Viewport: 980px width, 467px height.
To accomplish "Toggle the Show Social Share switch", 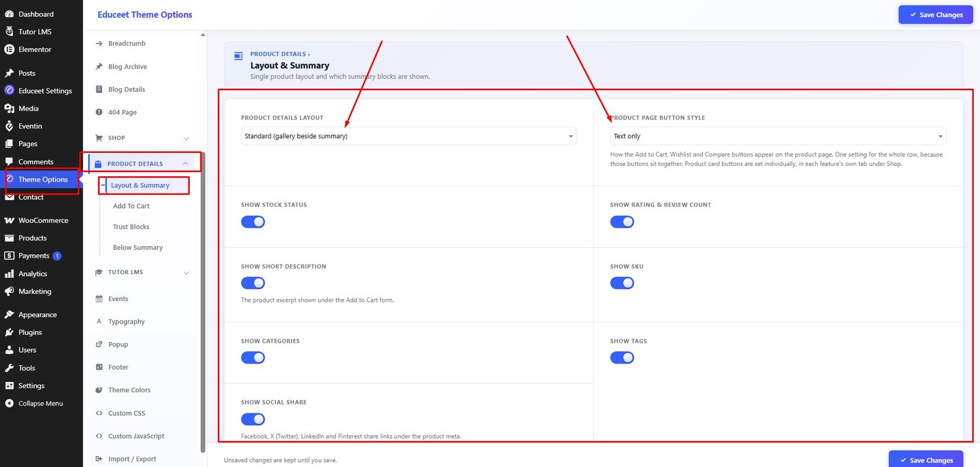I will pos(253,419).
